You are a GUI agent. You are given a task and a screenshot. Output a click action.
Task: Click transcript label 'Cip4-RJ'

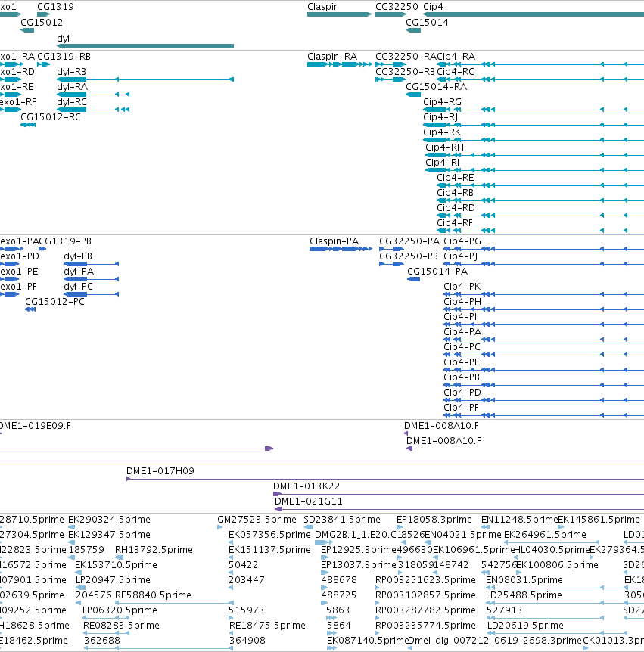(x=440, y=117)
